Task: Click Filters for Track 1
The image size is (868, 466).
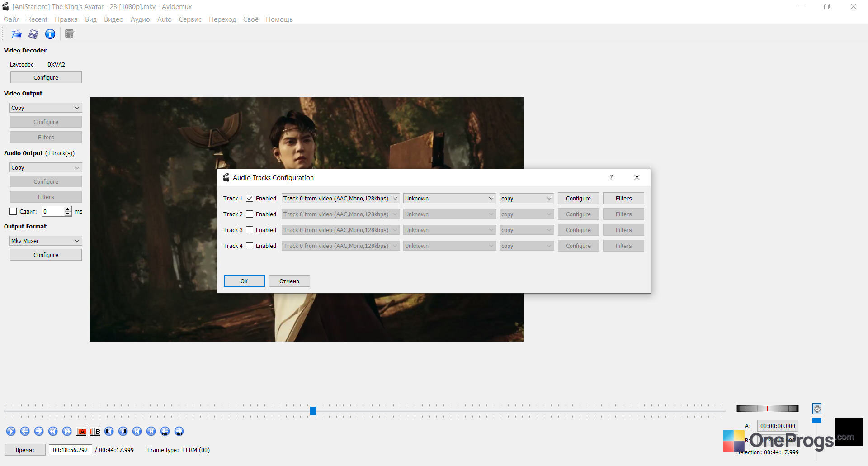Action: tap(623, 198)
